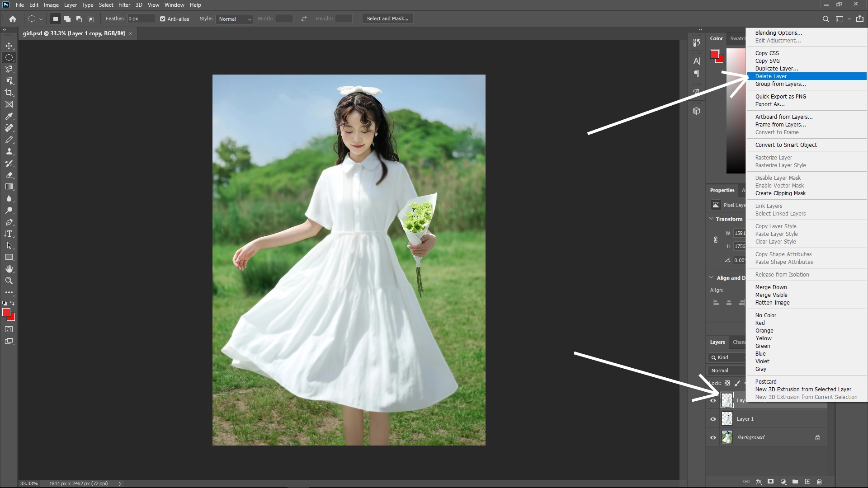This screenshot has height=488, width=868.
Task: Choose the Zoom tool
Action: pos(9,280)
